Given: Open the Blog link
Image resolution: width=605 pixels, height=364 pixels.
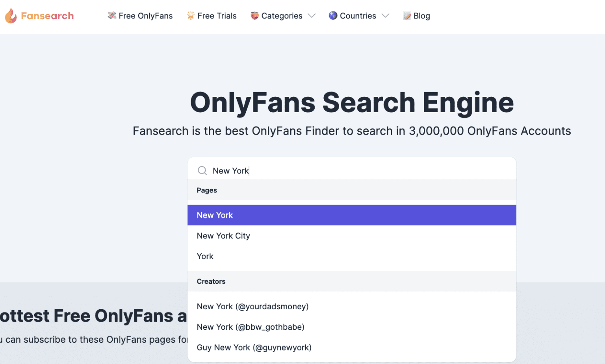Looking at the screenshot, I should (421, 16).
